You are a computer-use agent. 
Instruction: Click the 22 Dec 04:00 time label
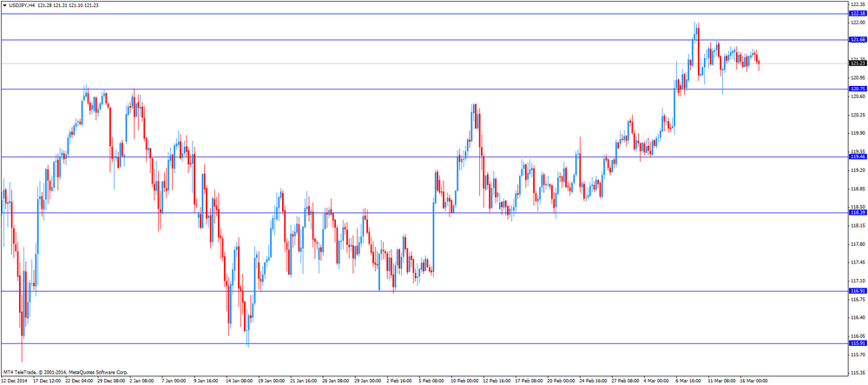80,382
